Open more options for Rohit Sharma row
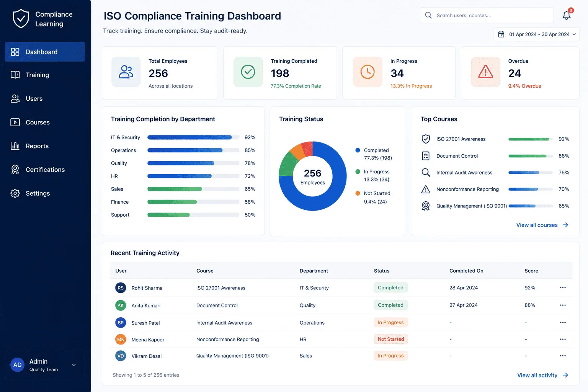This screenshot has width=588, height=392. (x=563, y=287)
